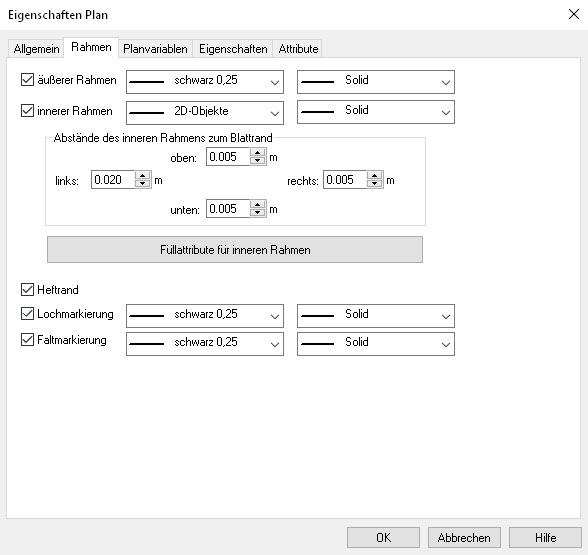Screen dimensions: 588x555
Task: Confirm dialog with OK button
Action: tap(383, 538)
